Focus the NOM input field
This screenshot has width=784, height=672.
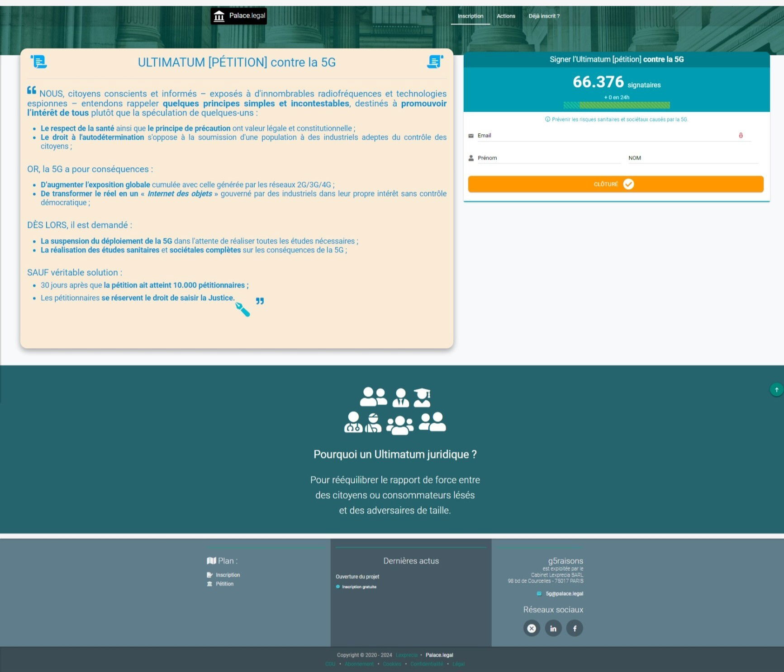(692, 158)
